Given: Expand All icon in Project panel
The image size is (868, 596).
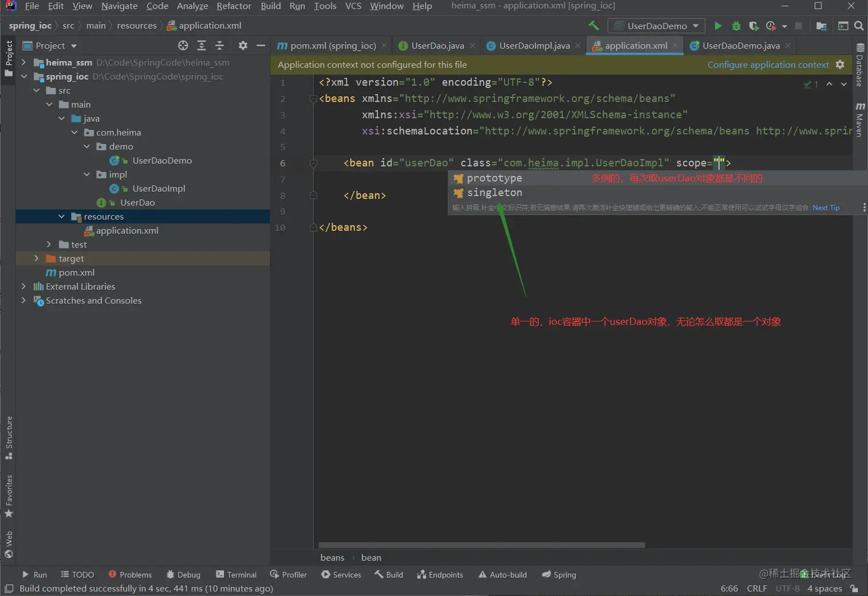Looking at the screenshot, I should pyautogui.click(x=201, y=45).
